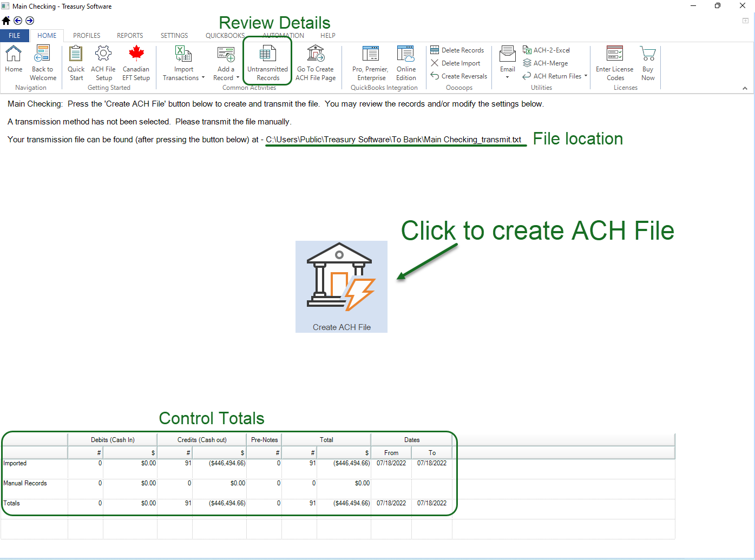Click Import Transactions icon

(183, 54)
